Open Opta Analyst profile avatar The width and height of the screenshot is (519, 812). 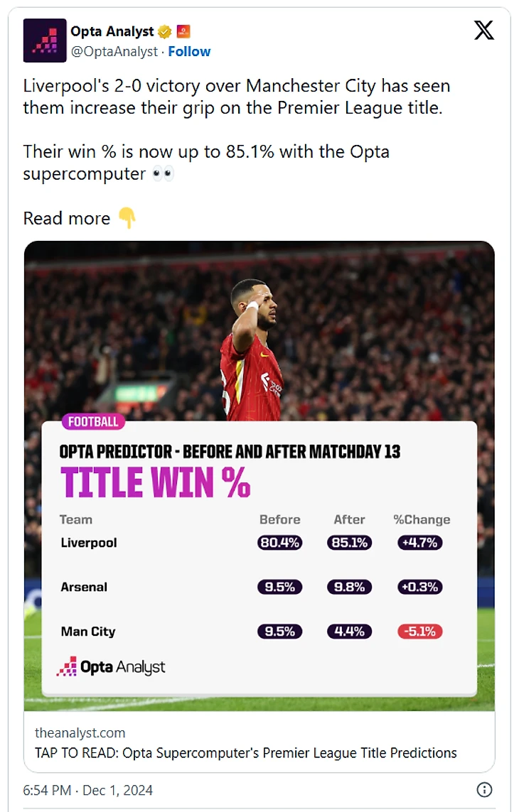point(45,40)
